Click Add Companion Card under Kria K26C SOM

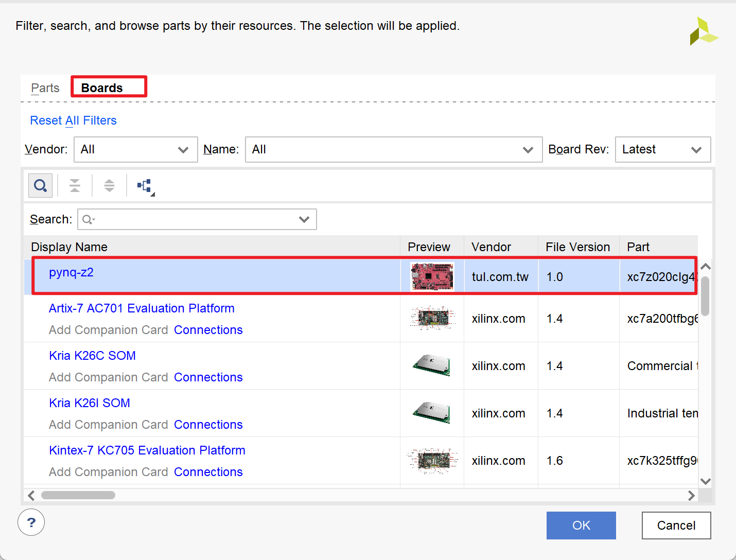(x=109, y=377)
